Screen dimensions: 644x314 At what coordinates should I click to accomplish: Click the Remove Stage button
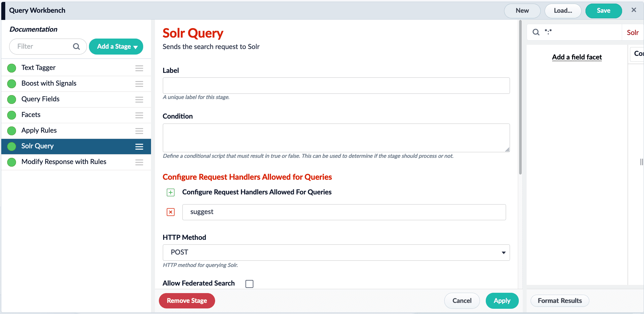pyautogui.click(x=187, y=301)
